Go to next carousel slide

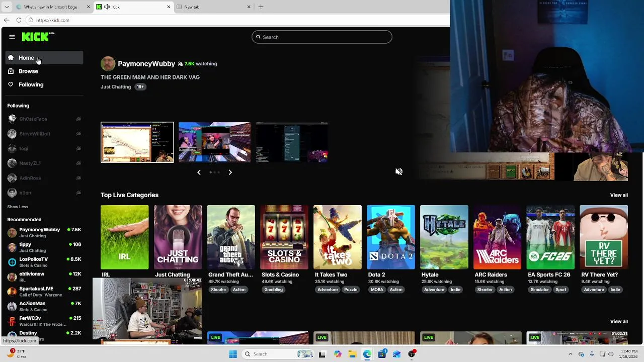click(230, 172)
